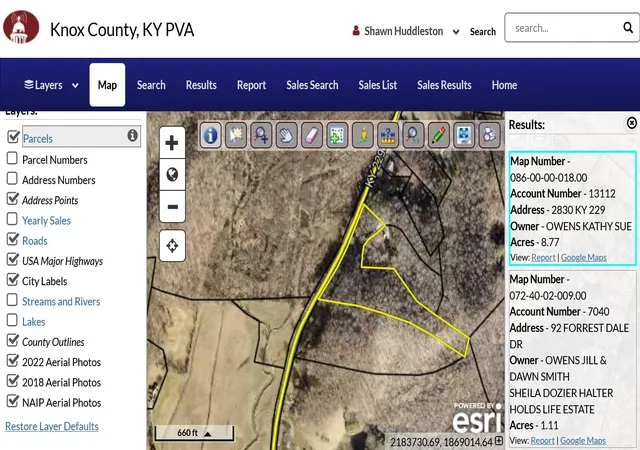Activate the eraser clear tool
Screen dimensions: 640x450
[x=311, y=135]
